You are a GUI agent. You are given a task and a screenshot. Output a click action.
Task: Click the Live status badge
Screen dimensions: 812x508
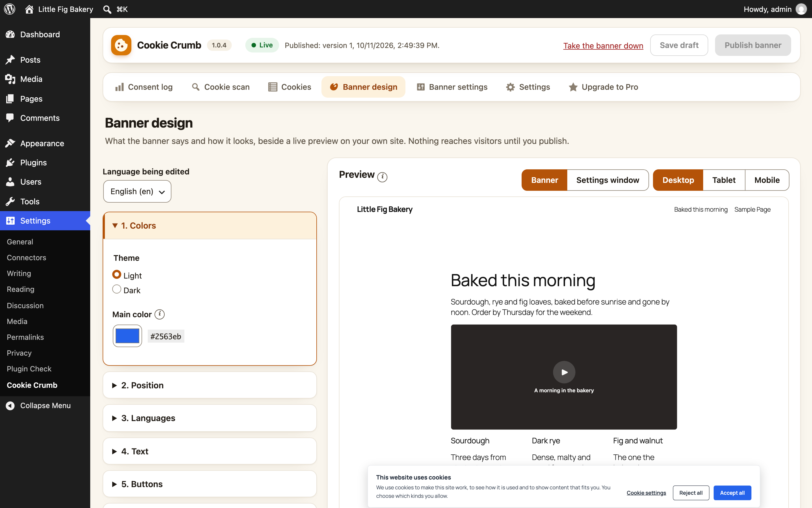(x=262, y=45)
